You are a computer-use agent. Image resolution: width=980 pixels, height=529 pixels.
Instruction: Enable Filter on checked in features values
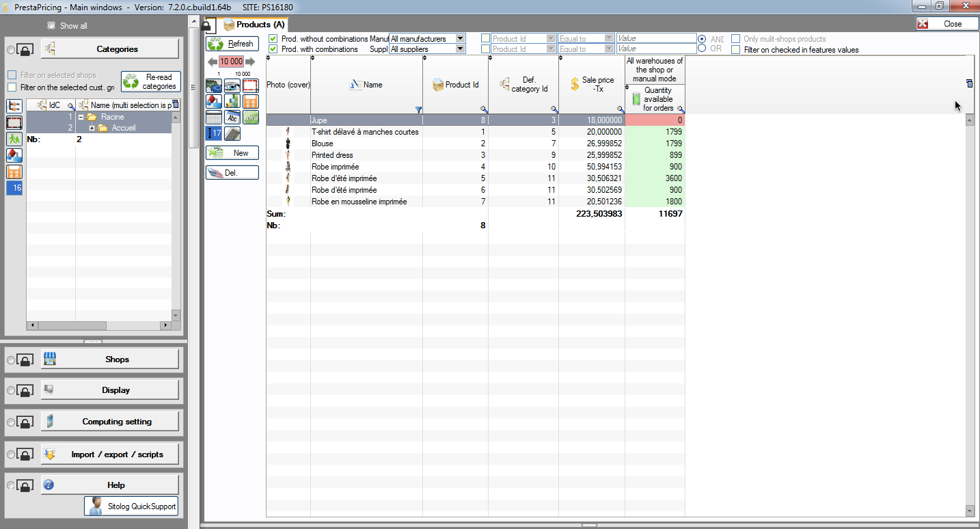coord(736,49)
